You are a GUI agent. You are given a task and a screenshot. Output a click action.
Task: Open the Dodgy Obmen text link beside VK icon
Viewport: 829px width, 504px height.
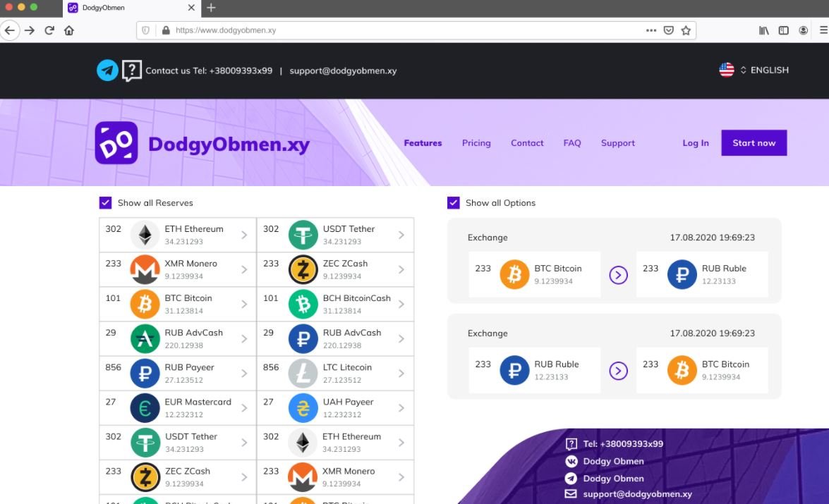[613, 461]
